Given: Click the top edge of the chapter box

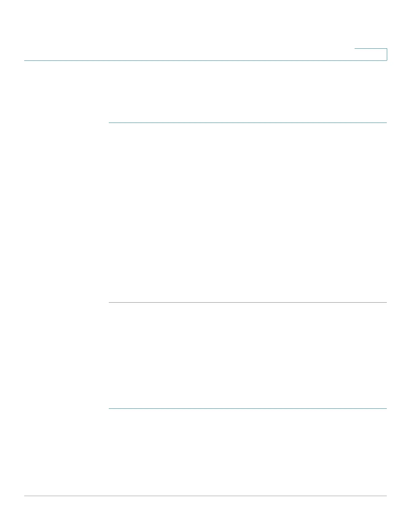Looking at the screenshot, I should [x=371, y=49].
